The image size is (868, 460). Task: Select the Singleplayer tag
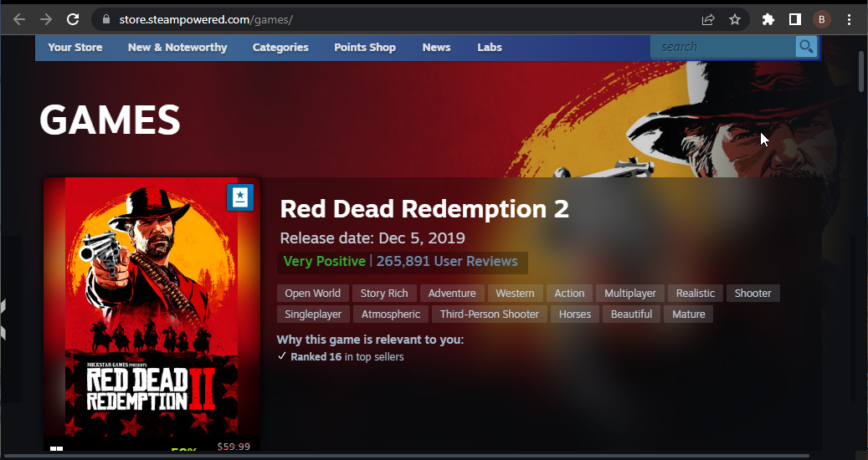tap(313, 314)
